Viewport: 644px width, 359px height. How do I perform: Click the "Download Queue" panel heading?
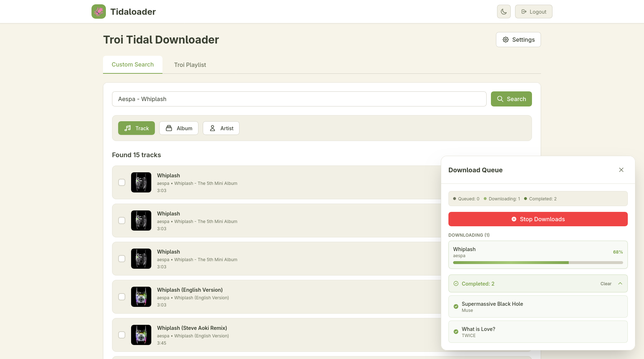[x=475, y=170]
